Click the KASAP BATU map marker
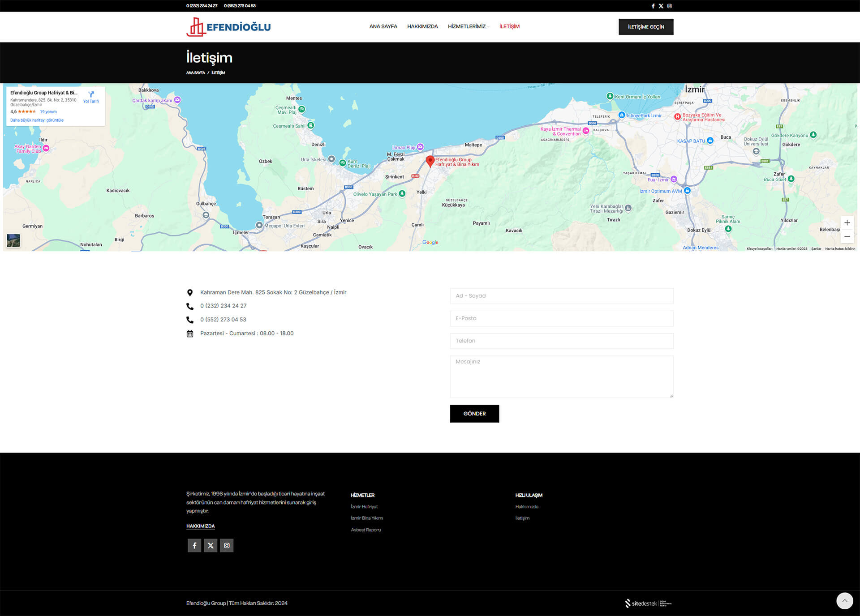 (710, 141)
